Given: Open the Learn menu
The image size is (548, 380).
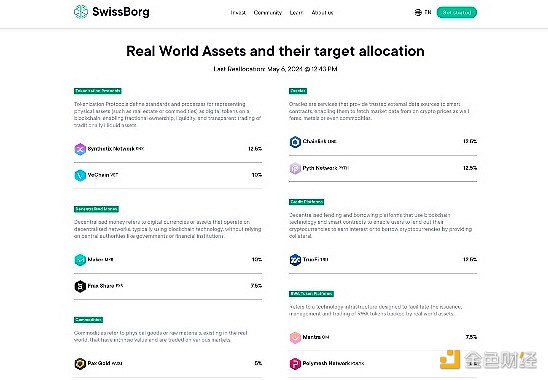Looking at the screenshot, I should coord(296,13).
